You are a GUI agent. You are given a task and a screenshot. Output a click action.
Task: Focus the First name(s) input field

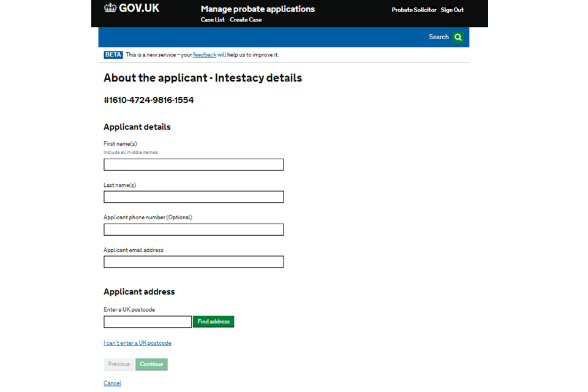coord(194,165)
